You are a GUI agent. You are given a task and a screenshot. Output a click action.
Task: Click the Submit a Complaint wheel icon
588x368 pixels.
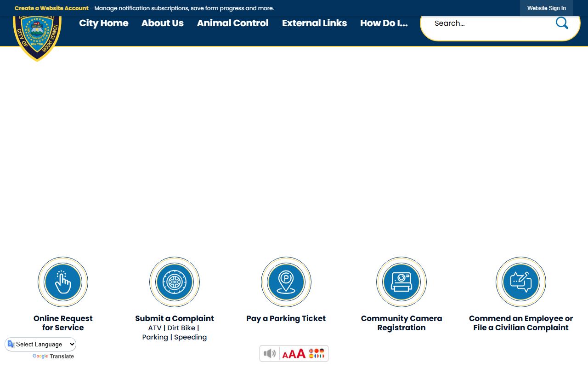pyautogui.click(x=175, y=282)
